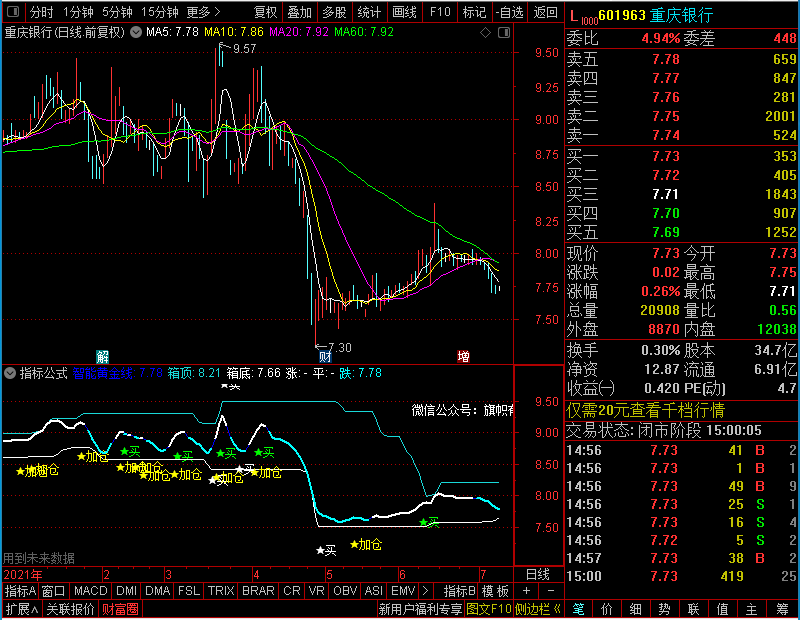
Task: Zoom in chart with plus button
Action: [526, 591]
